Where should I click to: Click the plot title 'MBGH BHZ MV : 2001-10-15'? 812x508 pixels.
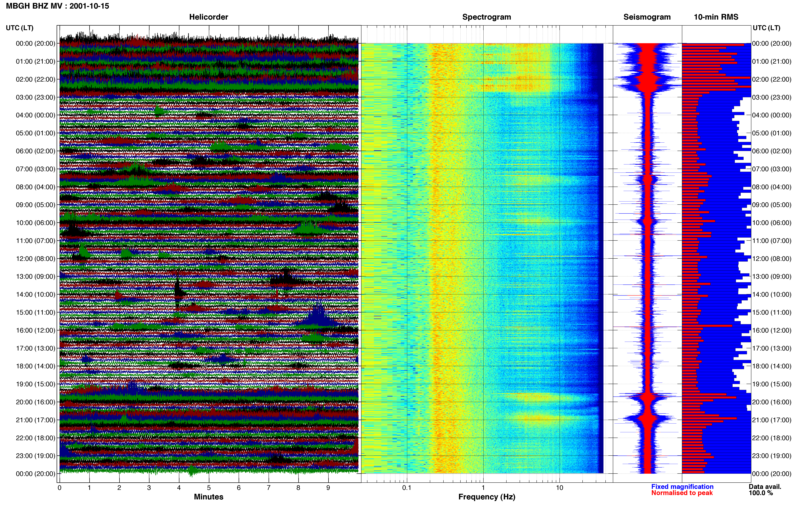[57, 6]
